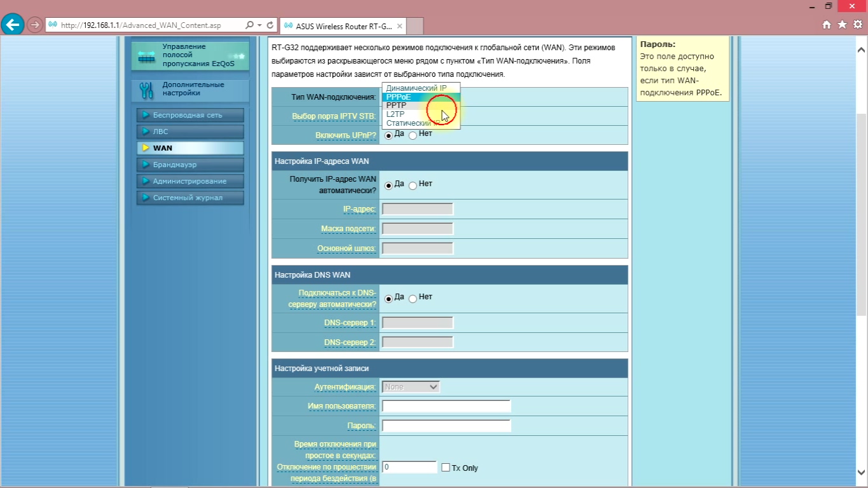This screenshot has width=868, height=488.
Task: Open Брандмауэр in the sidebar
Action: 190,165
